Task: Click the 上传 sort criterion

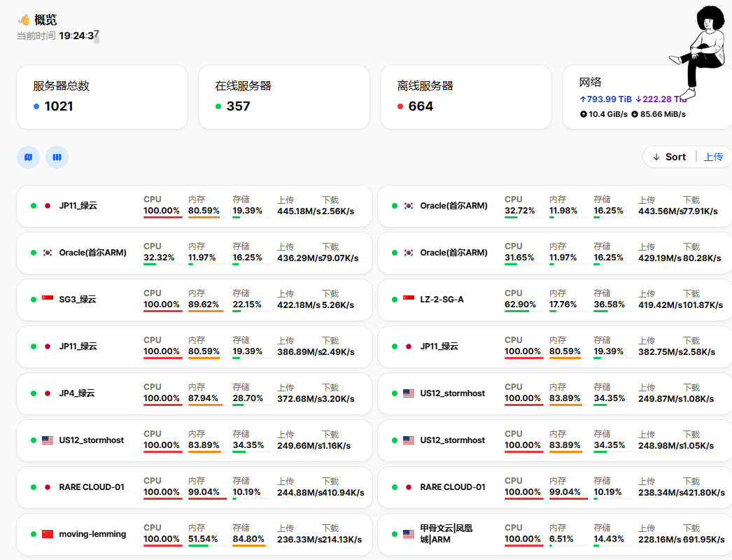Action: tap(713, 157)
